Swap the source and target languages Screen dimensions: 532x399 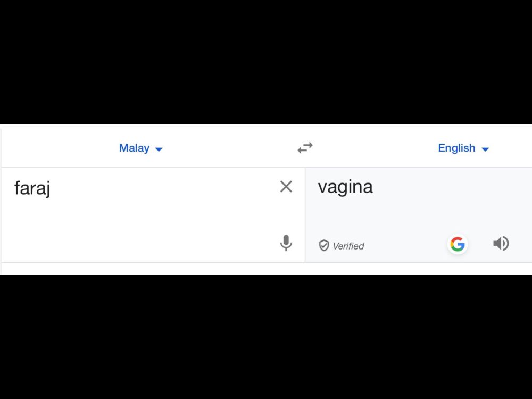pyautogui.click(x=305, y=148)
